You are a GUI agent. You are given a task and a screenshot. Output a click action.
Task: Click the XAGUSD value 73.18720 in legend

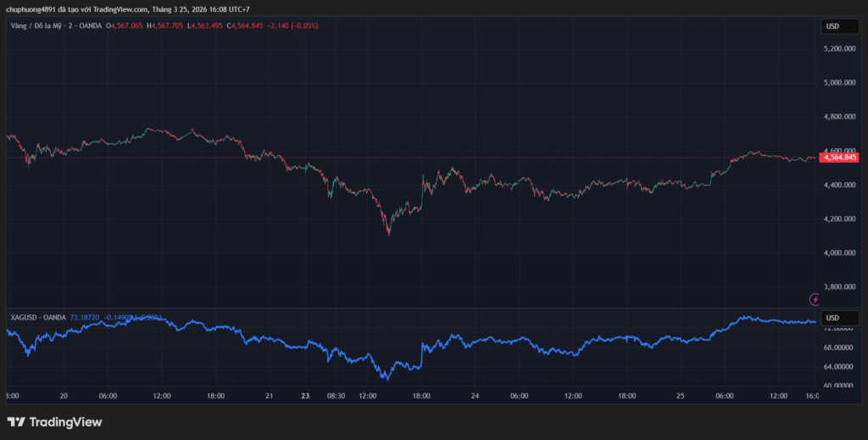pos(85,317)
